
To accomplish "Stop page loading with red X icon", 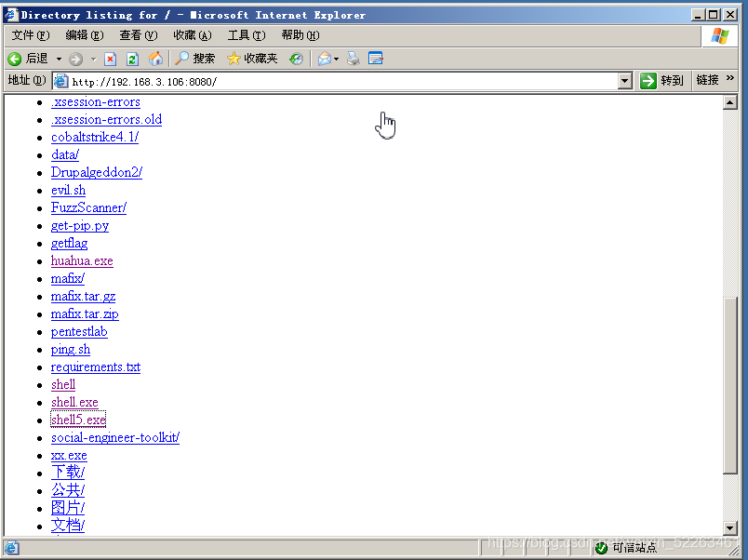I will coord(110,60).
